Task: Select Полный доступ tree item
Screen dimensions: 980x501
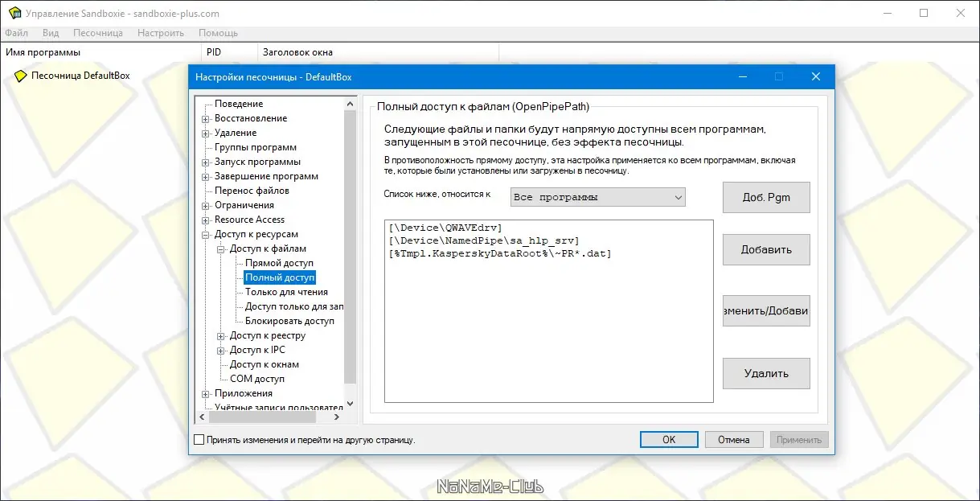Action: pos(280,277)
